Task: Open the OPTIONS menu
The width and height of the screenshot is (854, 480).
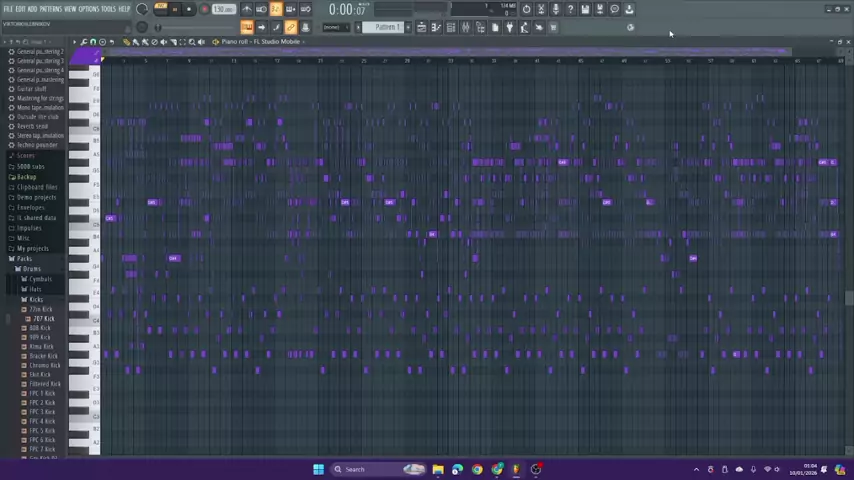Action: tap(88, 9)
